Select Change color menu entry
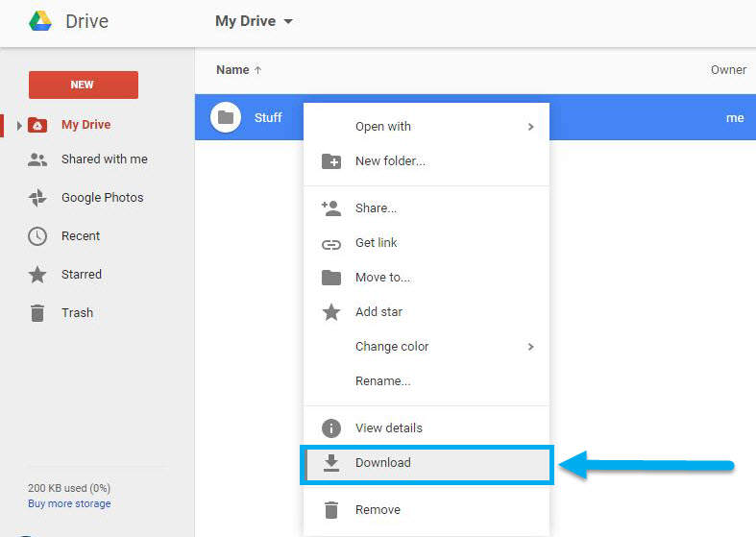The width and height of the screenshot is (756, 537). pos(427,347)
